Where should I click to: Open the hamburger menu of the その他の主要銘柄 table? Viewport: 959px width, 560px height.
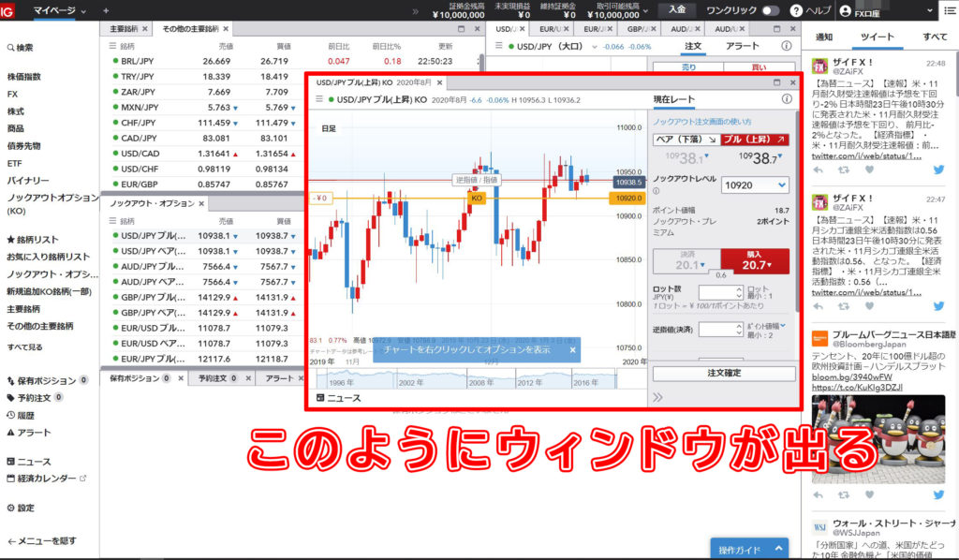click(x=112, y=46)
